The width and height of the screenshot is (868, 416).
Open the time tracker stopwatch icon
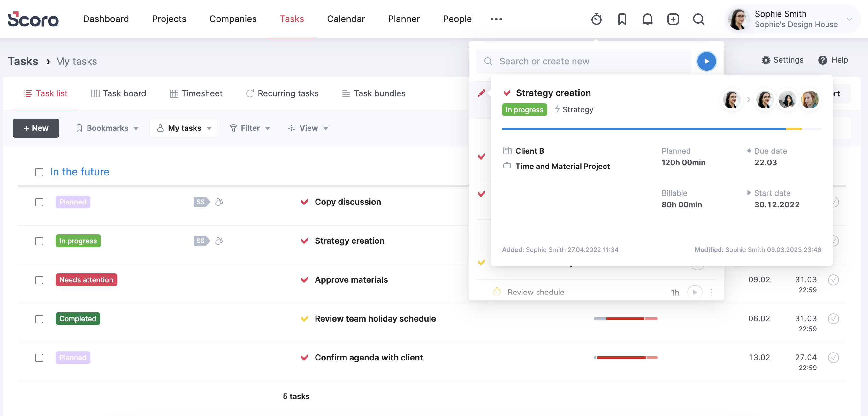[597, 19]
